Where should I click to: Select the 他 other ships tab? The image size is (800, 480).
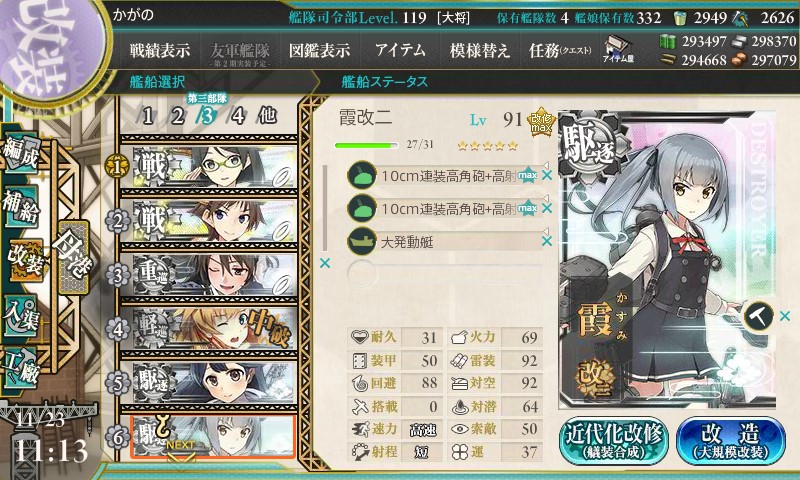[x=267, y=116]
